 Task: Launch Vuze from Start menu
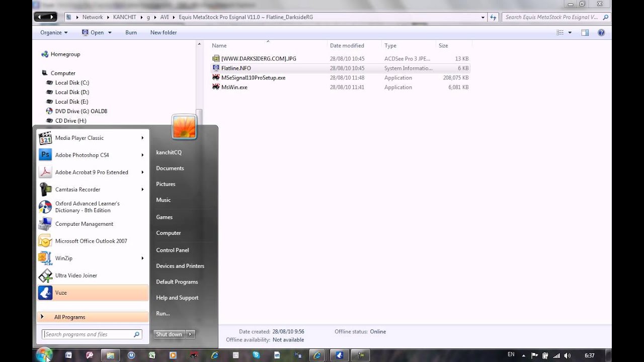92,293
